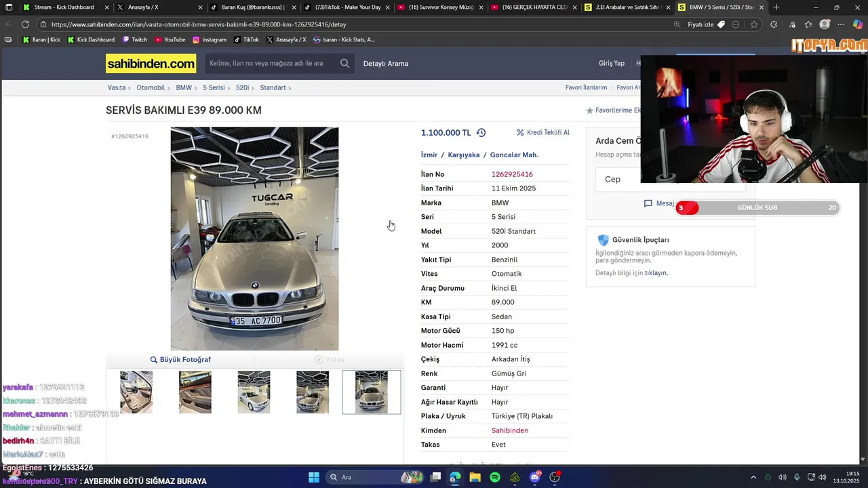The image size is (868, 488).
Task: Click the zoom magnifier icon in address bar
Action: coord(677,24)
